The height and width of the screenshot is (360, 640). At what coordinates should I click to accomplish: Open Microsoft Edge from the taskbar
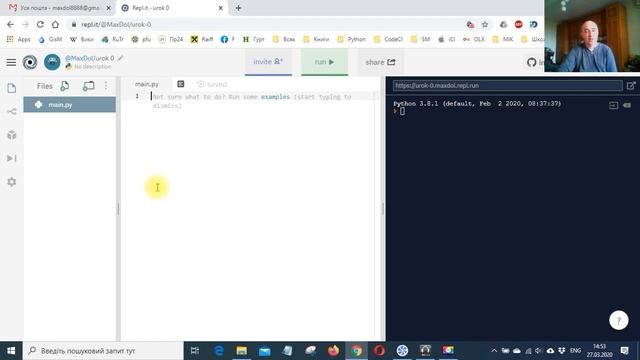point(219,351)
